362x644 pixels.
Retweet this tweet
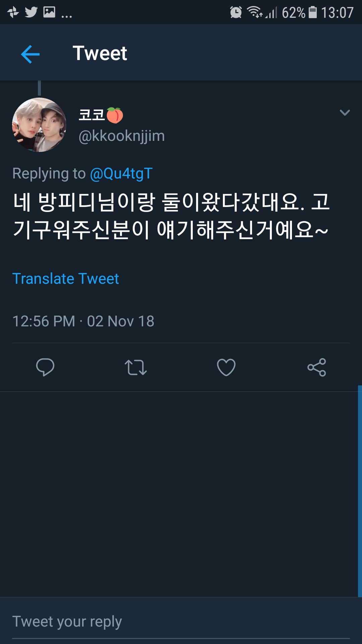tap(135, 367)
